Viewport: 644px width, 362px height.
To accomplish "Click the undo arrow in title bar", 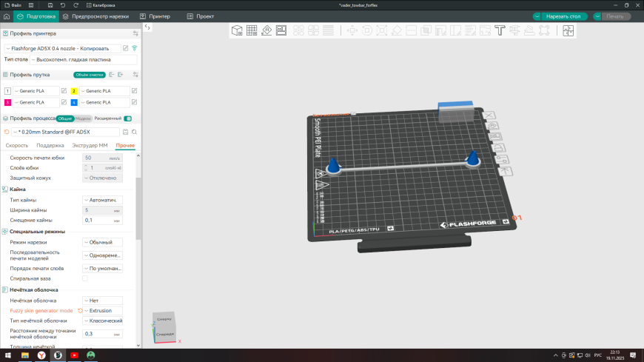I will [63, 4].
